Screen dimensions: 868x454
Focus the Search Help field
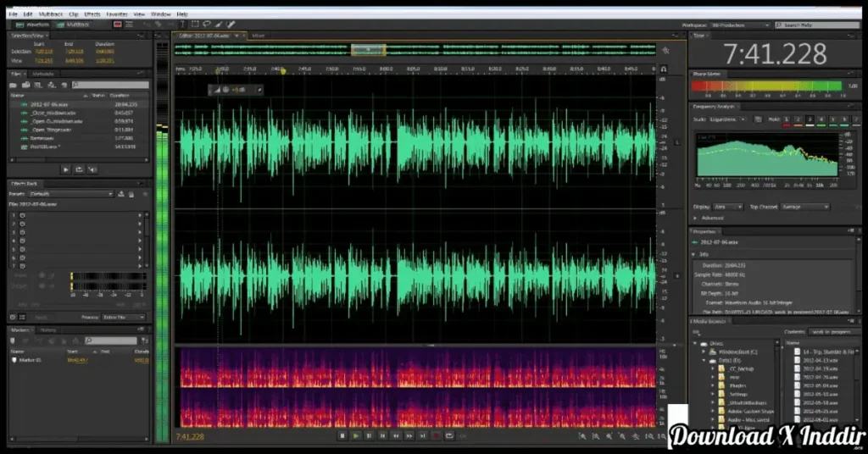click(x=817, y=25)
